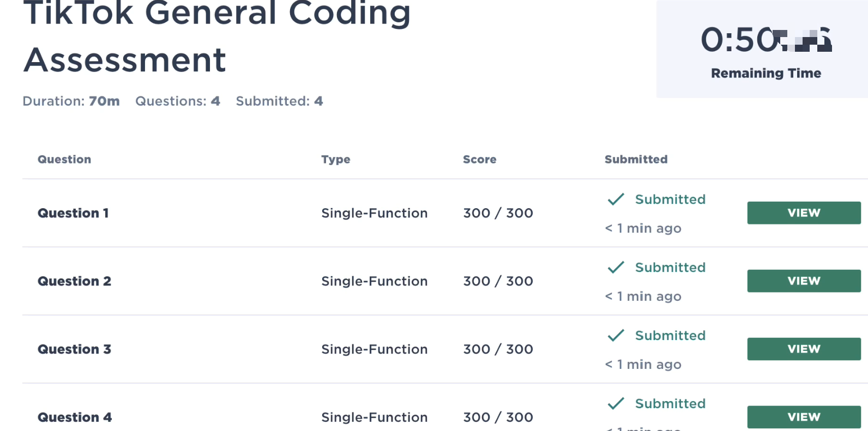This screenshot has width=868, height=431.
Task: View the Question 3 submission
Action: pyautogui.click(x=803, y=349)
